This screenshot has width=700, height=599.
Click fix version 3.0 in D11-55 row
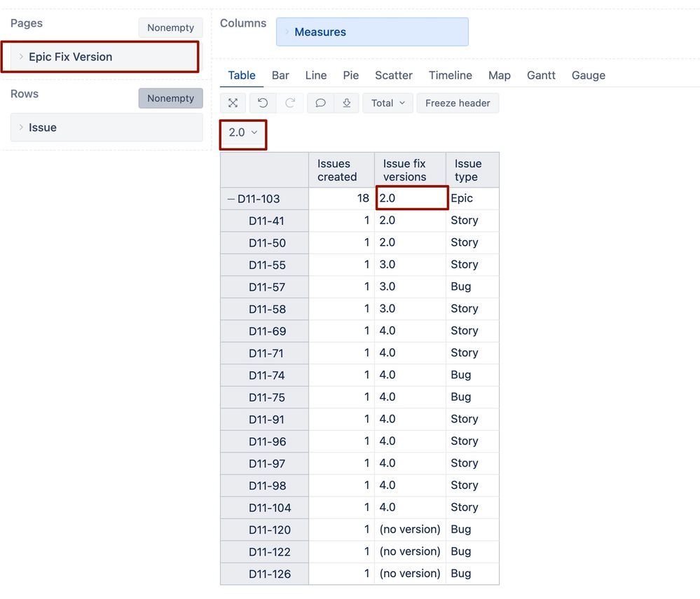[410, 265]
